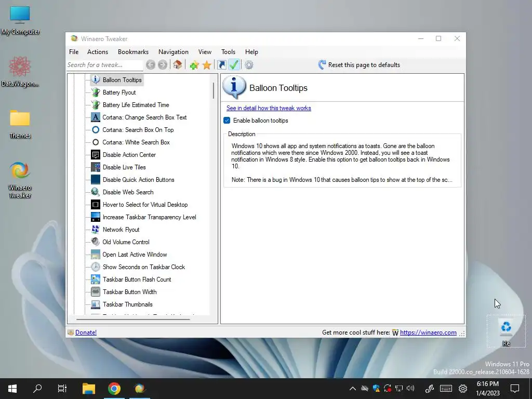Select Cortana: Search Box On Top item

point(138,130)
